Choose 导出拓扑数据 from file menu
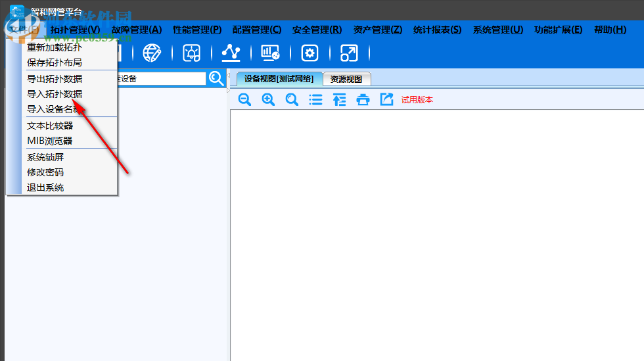Screen dimensions: 644x361 tap(55, 78)
